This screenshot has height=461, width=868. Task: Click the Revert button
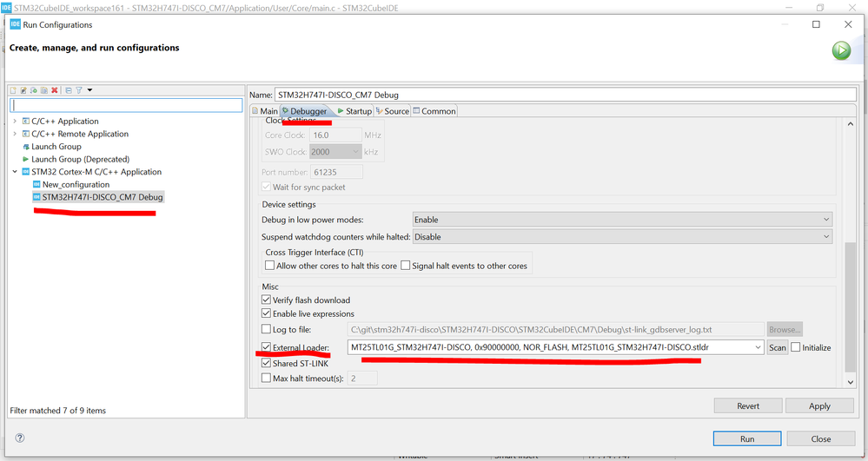click(748, 405)
